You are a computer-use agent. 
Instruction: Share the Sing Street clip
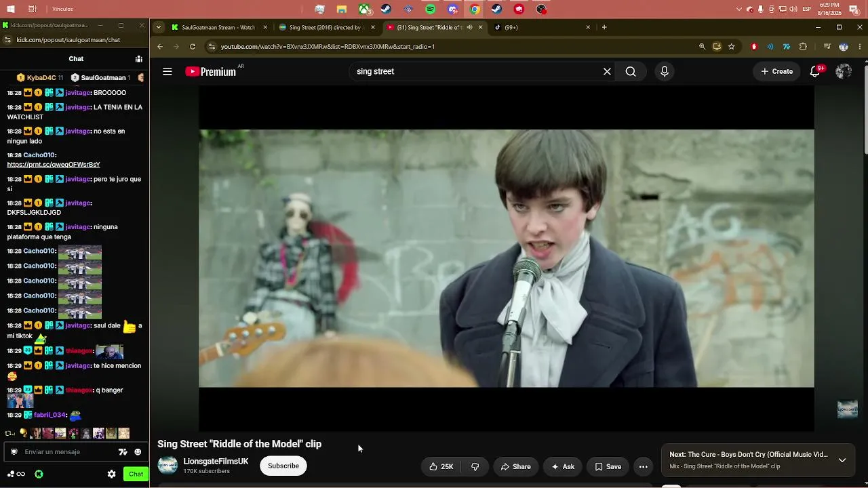(x=516, y=466)
